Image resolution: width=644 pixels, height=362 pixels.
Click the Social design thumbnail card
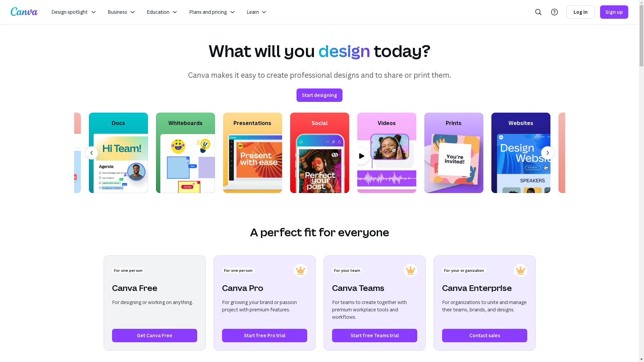[319, 153]
